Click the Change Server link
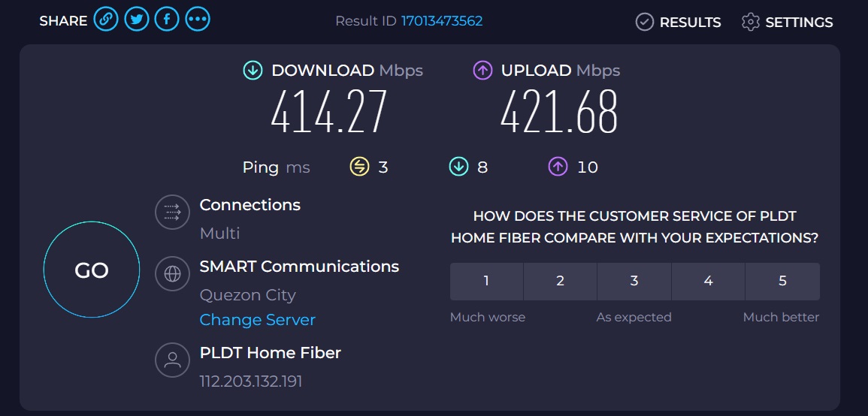The width and height of the screenshot is (868, 416). (257, 320)
